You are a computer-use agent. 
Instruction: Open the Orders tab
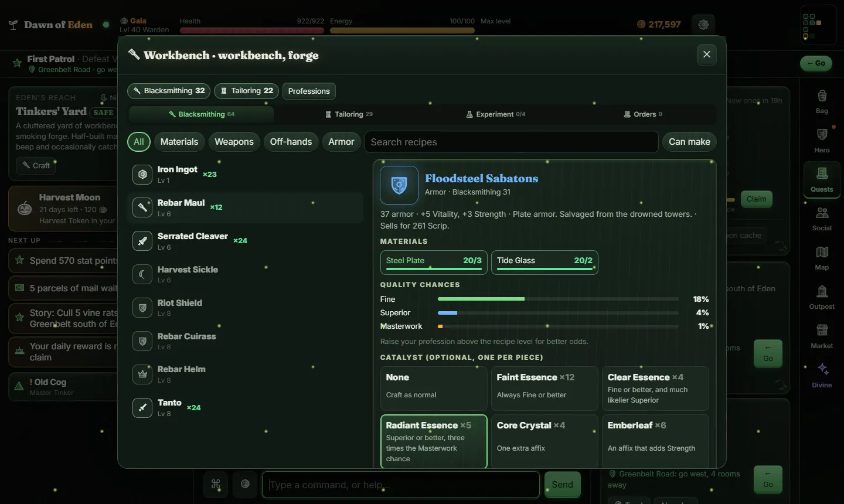(x=643, y=114)
